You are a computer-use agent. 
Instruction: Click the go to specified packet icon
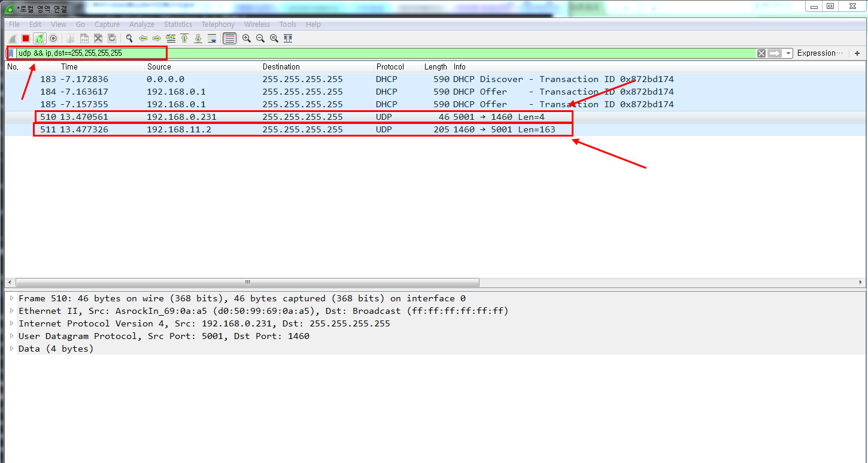point(171,38)
